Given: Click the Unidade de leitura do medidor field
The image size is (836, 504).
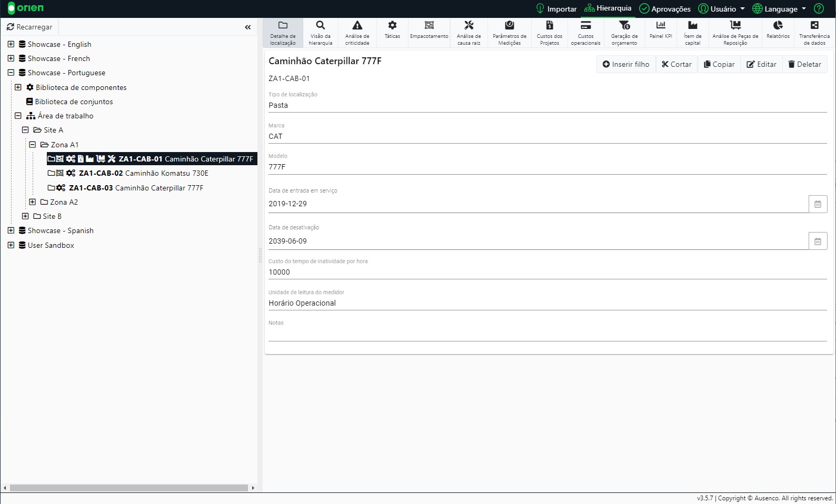Looking at the screenshot, I should click(548, 303).
